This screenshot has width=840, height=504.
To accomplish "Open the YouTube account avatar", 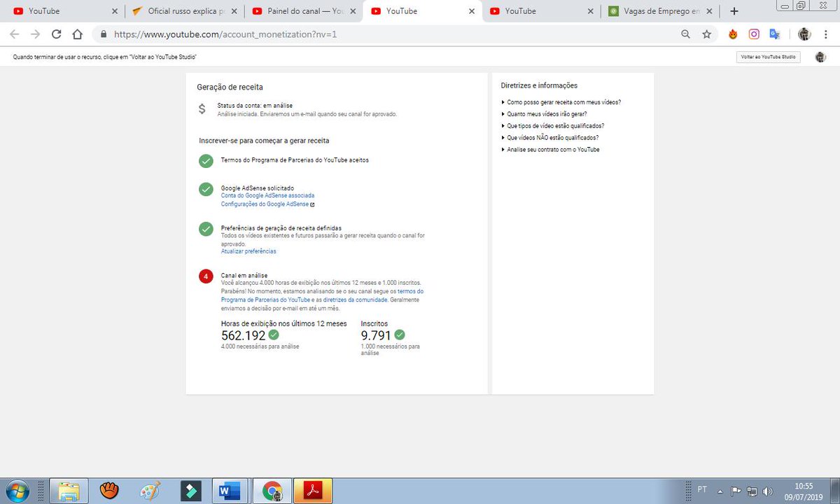I will click(820, 57).
